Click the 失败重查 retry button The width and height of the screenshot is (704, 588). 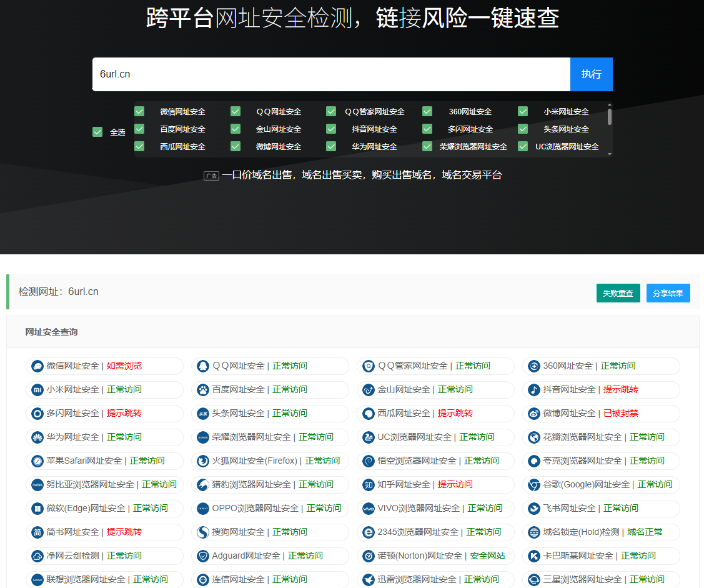click(618, 293)
